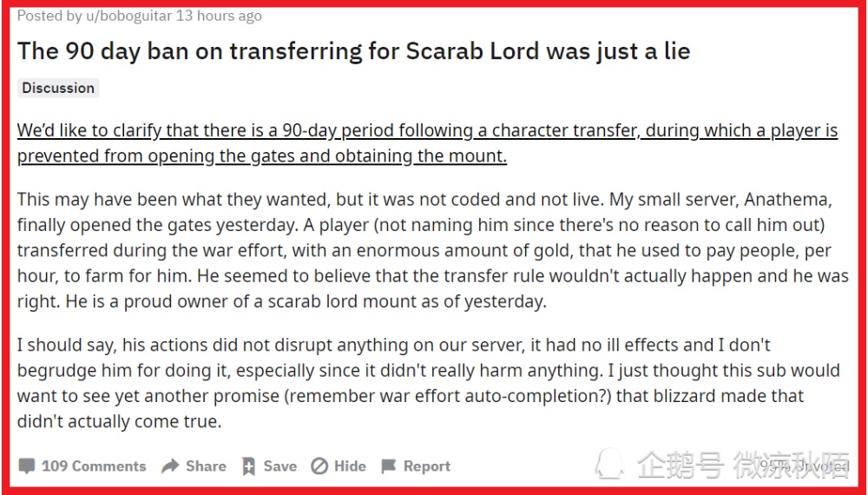Select the Hide text label
The width and height of the screenshot is (868, 495).
350,466
